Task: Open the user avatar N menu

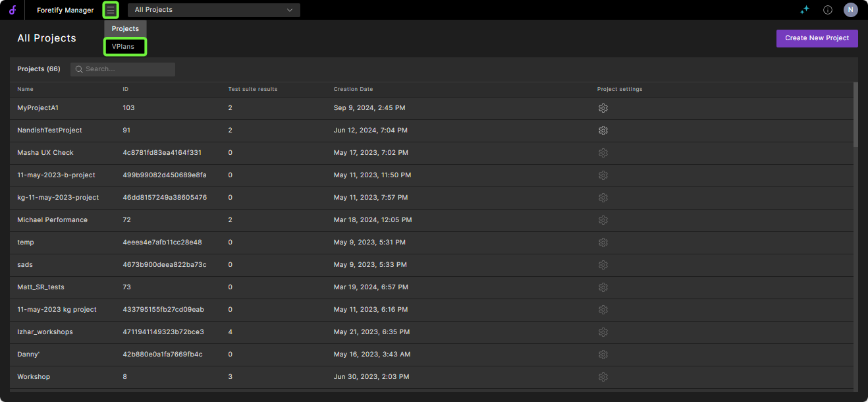Action: pyautogui.click(x=851, y=10)
